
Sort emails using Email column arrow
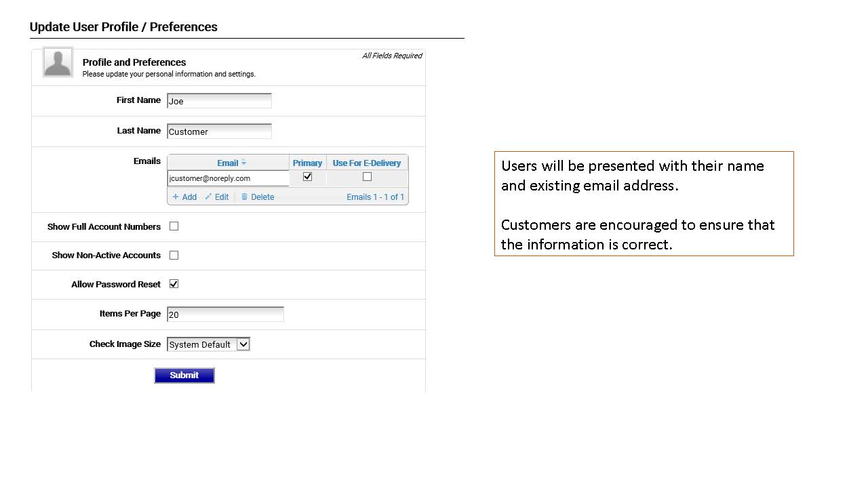pos(244,163)
